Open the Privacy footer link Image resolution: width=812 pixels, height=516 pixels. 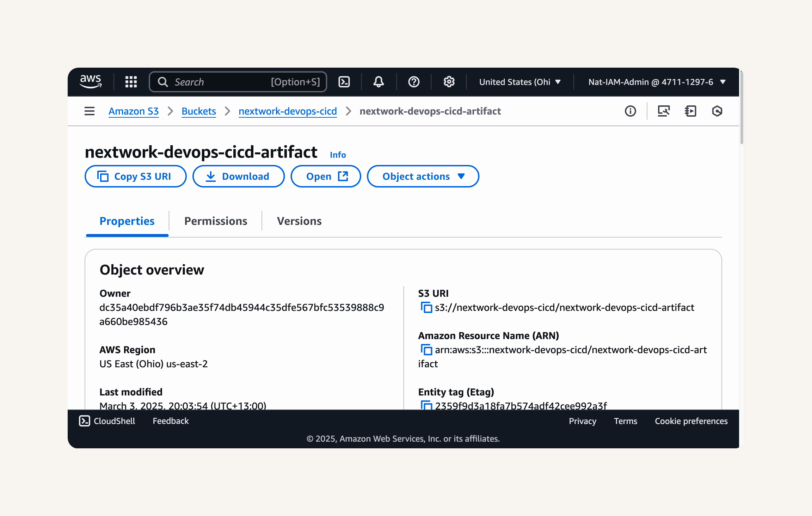pyautogui.click(x=583, y=421)
